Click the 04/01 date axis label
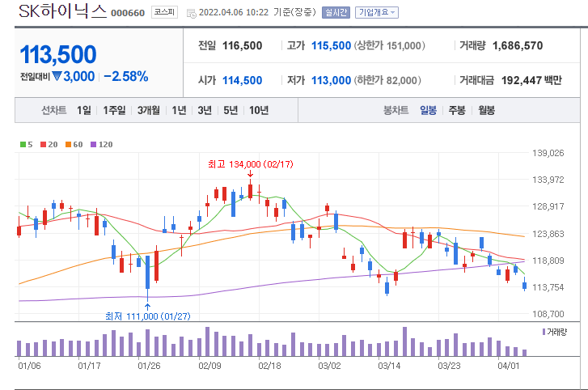Viewport: 588px width, 390px height. [509, 366]
